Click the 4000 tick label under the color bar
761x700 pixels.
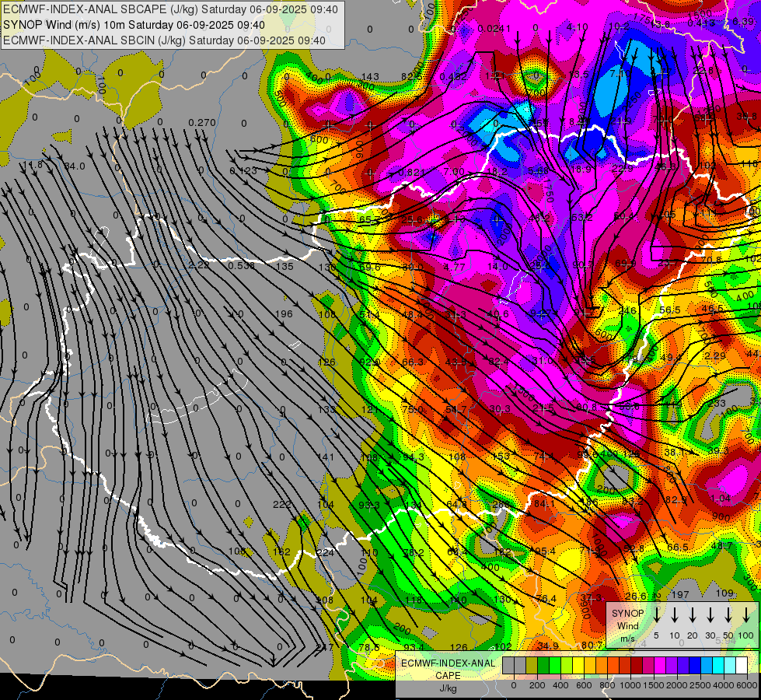coord(724,685)
